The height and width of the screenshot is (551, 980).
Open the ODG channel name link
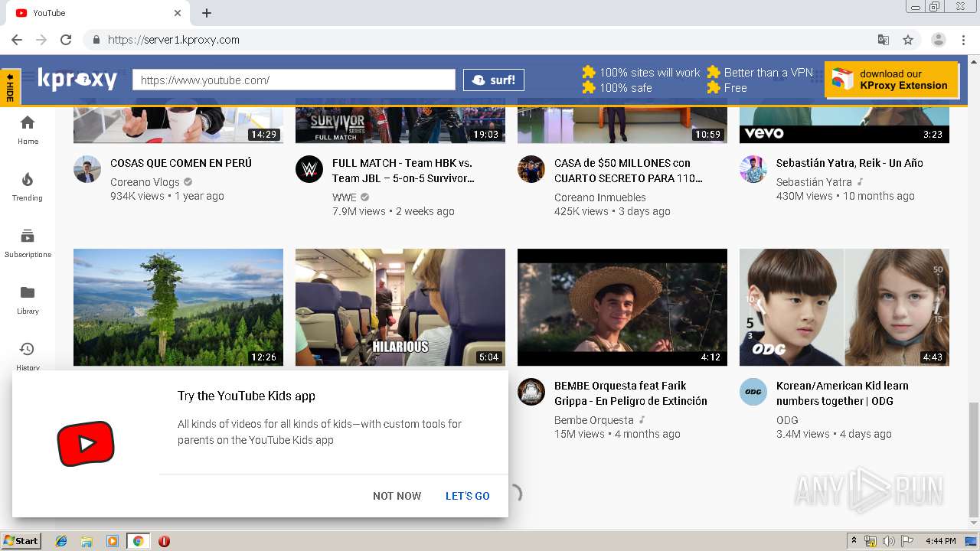point(787,420)
